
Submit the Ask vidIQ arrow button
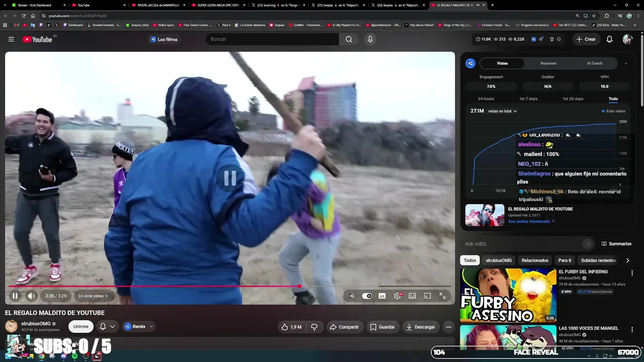coord(588,244)
